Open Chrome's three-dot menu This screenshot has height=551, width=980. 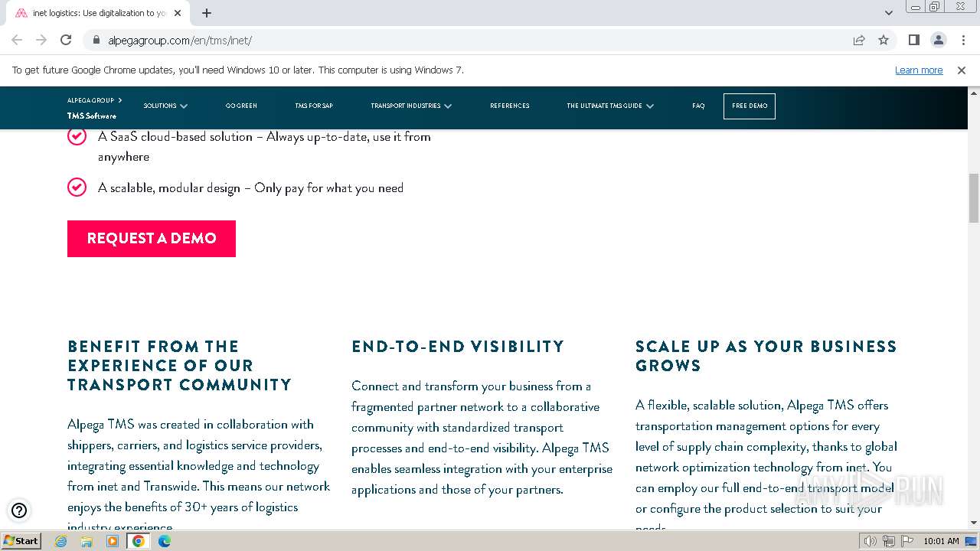click(x=962, y=40)
